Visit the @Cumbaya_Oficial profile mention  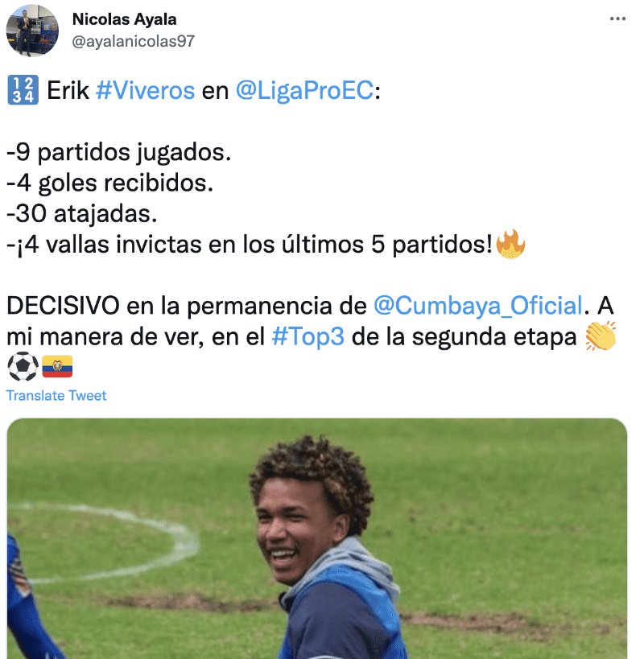tap(478, 306)
